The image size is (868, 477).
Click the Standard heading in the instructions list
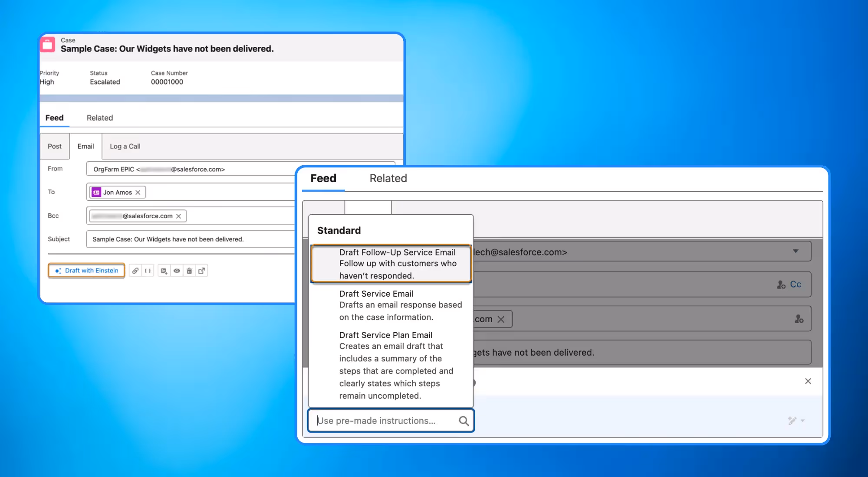339,230
